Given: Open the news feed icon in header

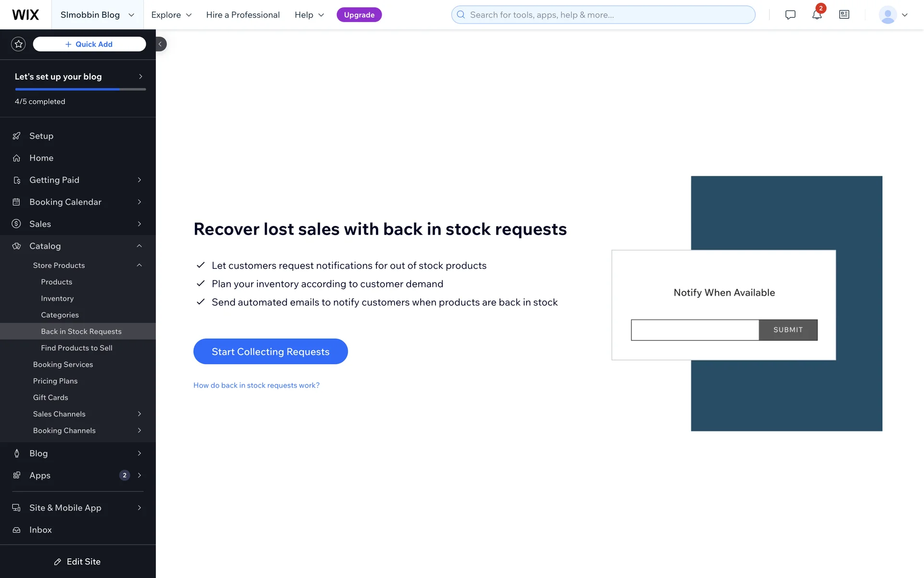Looking at the screenshot, I should tap(844, 15).
